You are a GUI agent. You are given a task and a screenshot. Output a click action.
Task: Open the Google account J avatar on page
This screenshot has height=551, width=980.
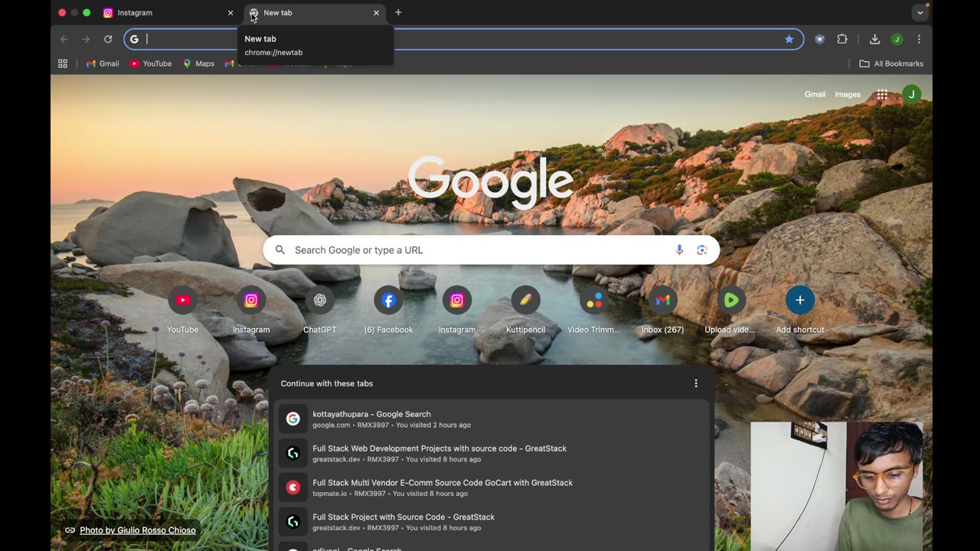click(x=911, y=94)
